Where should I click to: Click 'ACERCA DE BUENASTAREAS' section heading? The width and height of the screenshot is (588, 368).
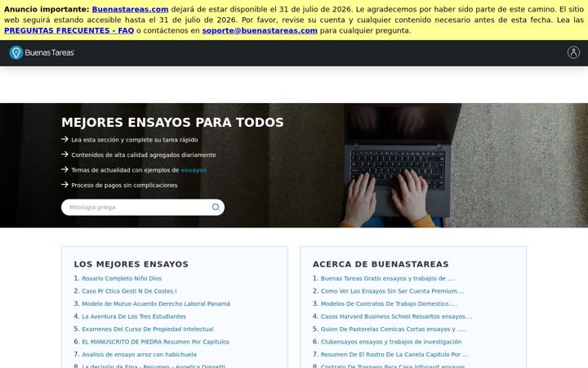tap(381, 264)
